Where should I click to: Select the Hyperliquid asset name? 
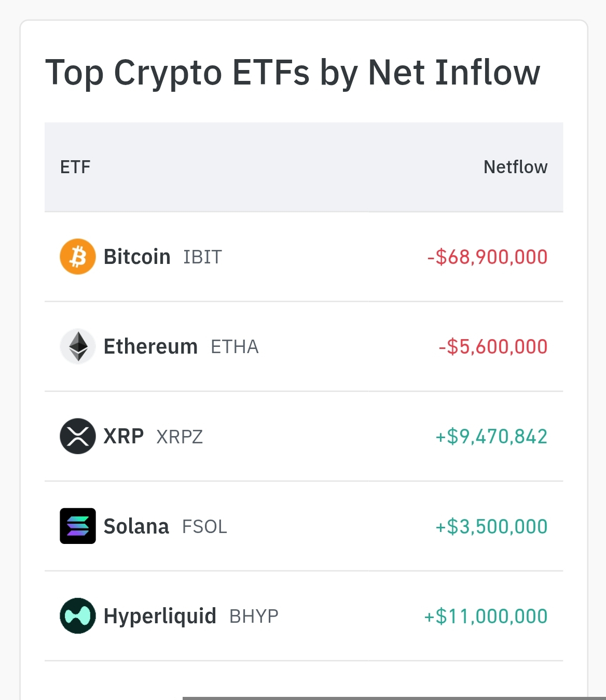tap(160, 617)
